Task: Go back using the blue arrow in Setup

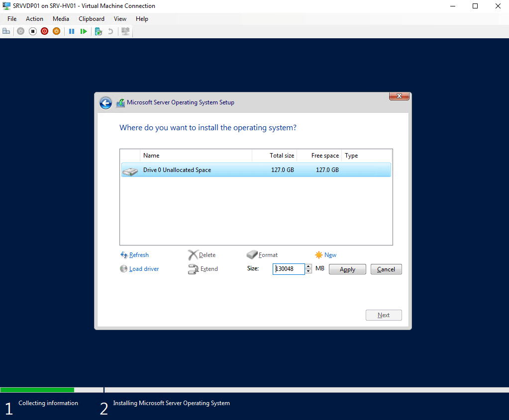Action: 105,103
